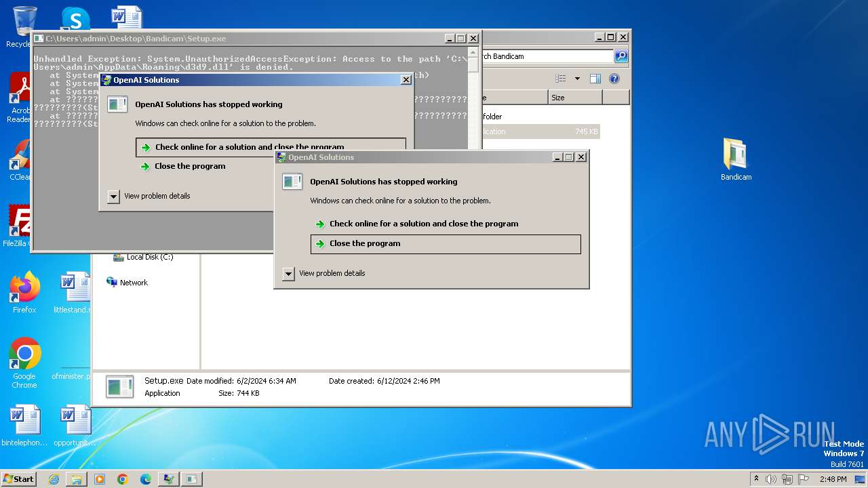Show hidden system tray icons

point(756,479)
